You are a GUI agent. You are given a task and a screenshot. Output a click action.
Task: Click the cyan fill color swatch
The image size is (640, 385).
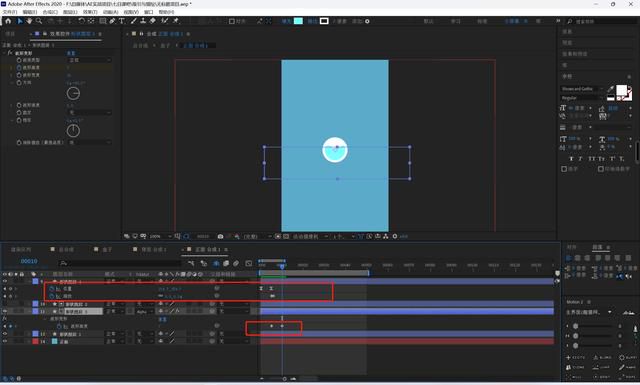click(298, 21)
